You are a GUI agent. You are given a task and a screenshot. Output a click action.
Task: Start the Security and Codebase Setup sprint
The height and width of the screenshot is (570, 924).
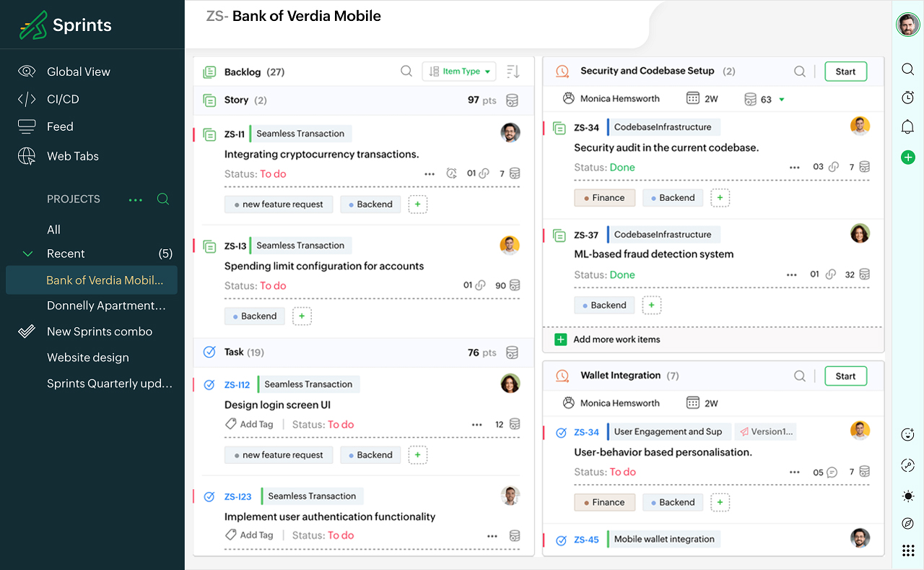(x=845, y=72)
